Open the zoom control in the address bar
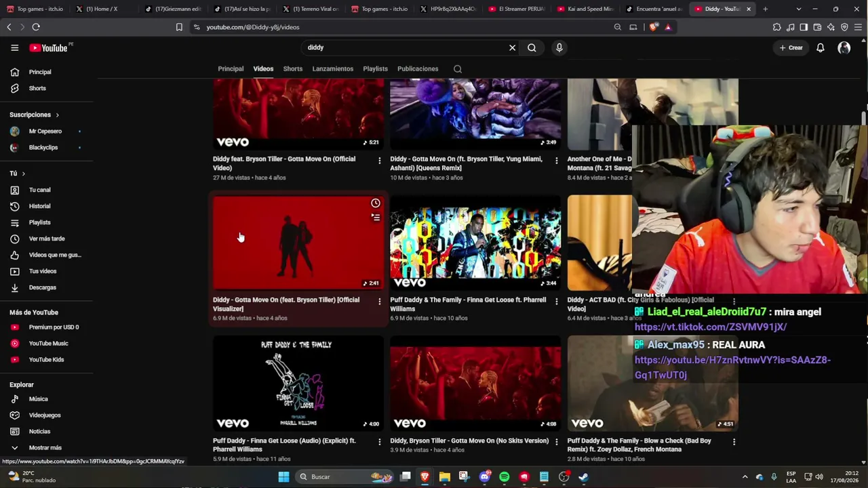This screenshot has width=868, height=488. (x=617, y=27)
